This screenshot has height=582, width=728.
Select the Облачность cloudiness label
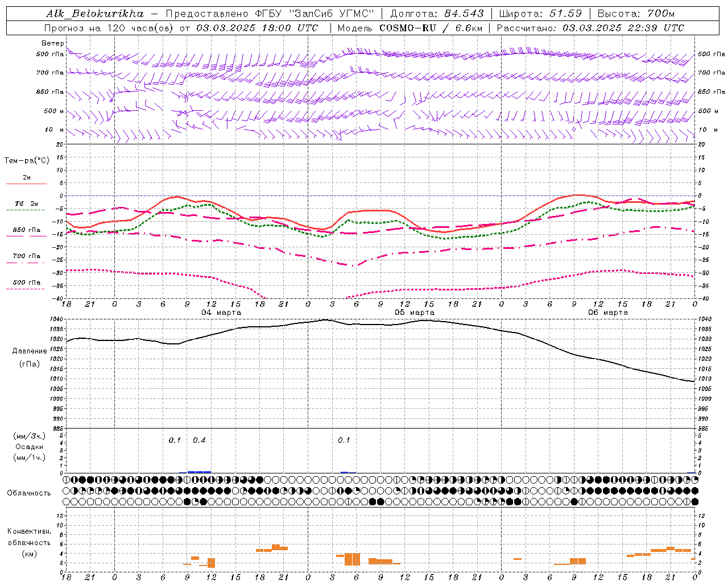pos(29,493)
